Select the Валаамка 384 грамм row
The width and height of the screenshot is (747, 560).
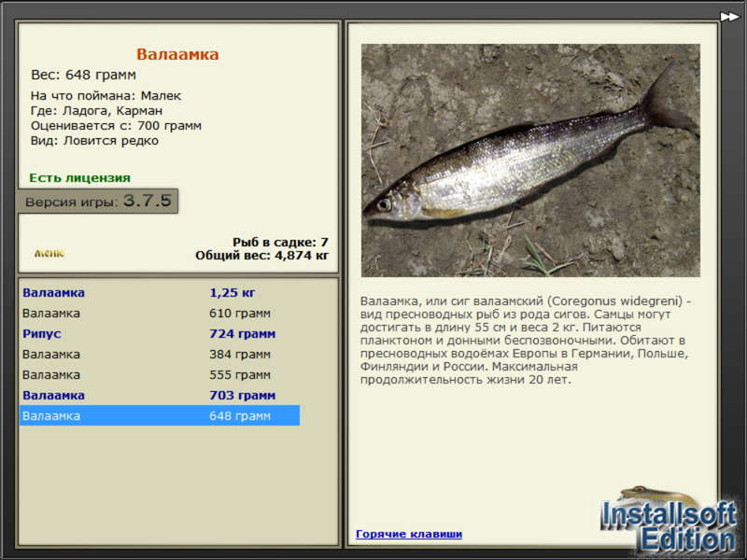160,355
